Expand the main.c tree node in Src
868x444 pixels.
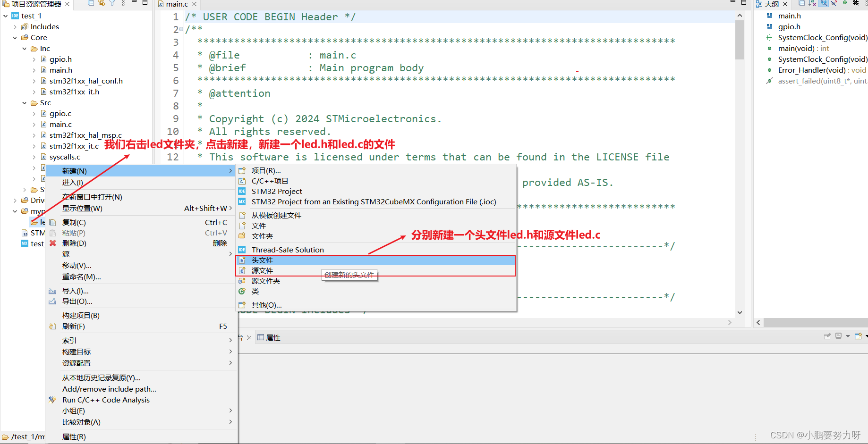coord(34,125)
